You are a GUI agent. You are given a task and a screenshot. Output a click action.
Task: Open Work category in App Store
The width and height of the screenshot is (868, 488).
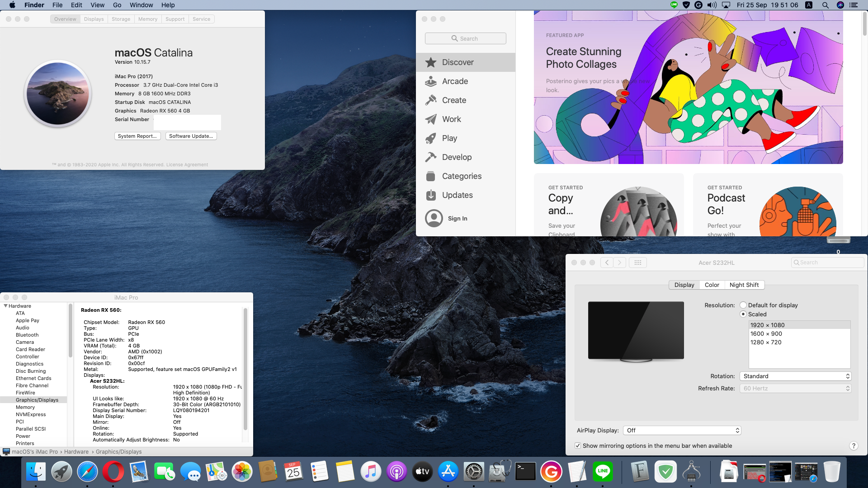[465, 119]
